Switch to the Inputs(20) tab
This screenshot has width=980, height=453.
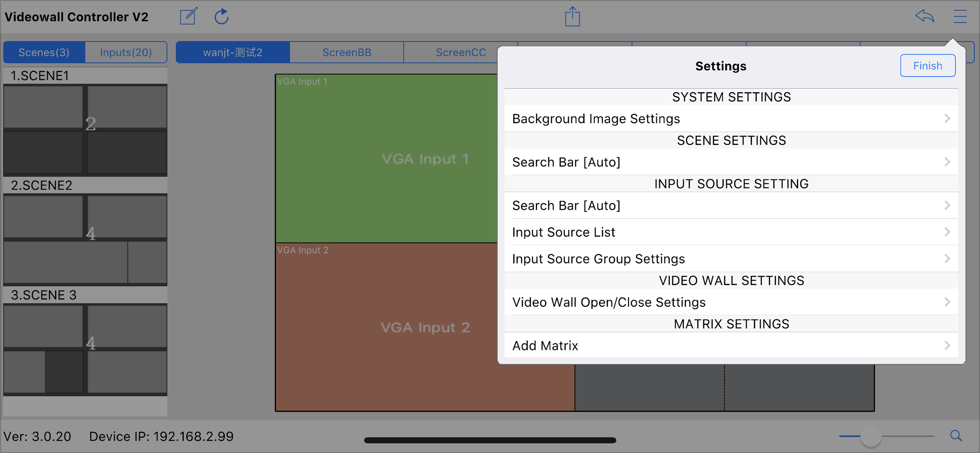coord(126,52)
